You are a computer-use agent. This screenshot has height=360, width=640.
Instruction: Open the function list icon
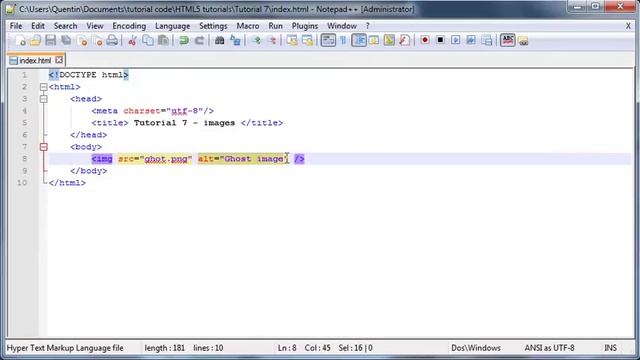point(404,40)
